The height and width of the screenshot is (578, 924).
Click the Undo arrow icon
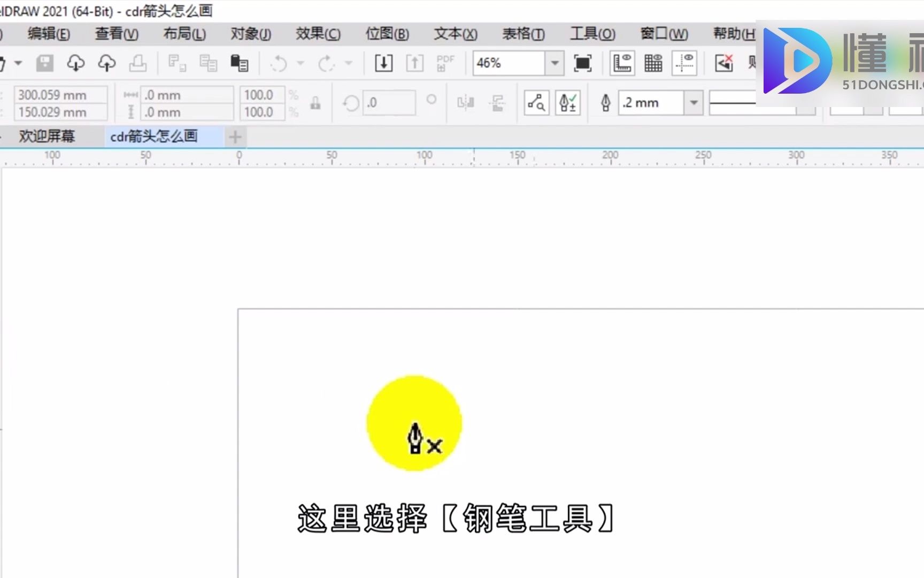click(x=279, y=64)
